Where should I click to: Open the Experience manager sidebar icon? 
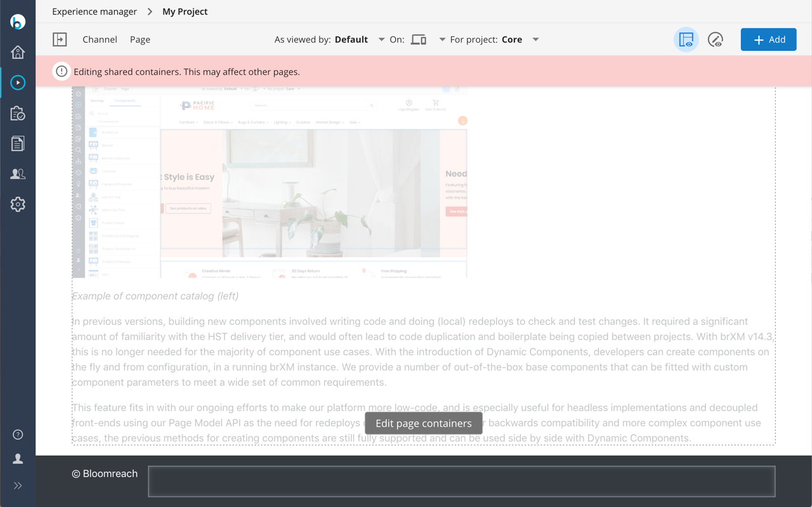(x=18, y=82)
